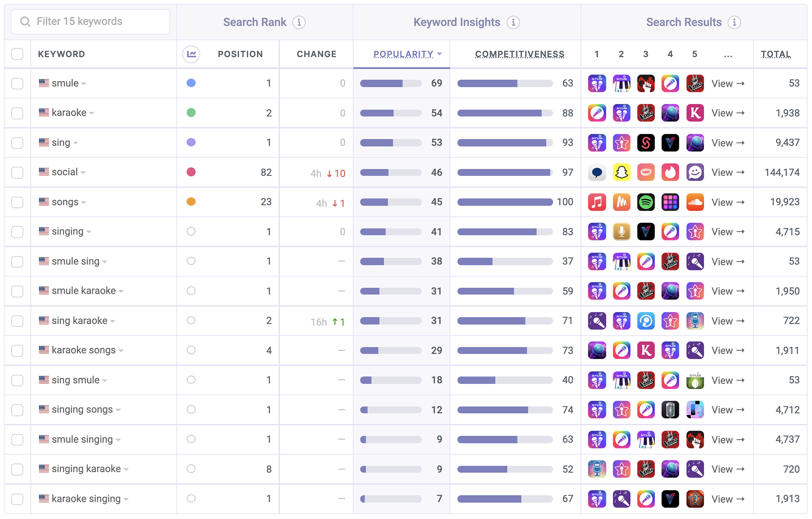Check the karaoke songs keyword checkbox
Image resolution: width=812 pixels, height=519 pixels.
click(17, 351)
